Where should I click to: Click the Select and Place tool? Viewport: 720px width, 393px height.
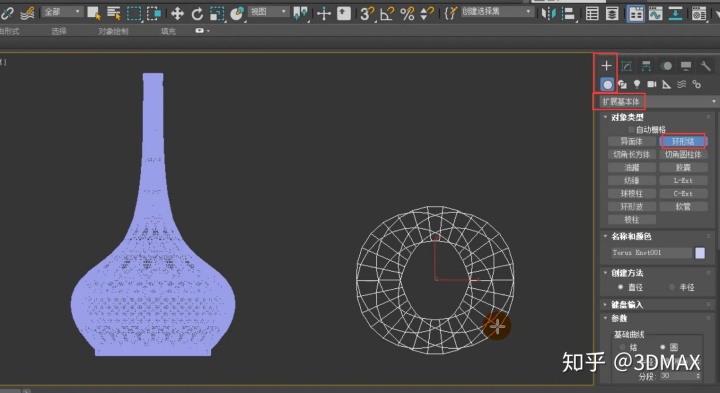[237, 14]
